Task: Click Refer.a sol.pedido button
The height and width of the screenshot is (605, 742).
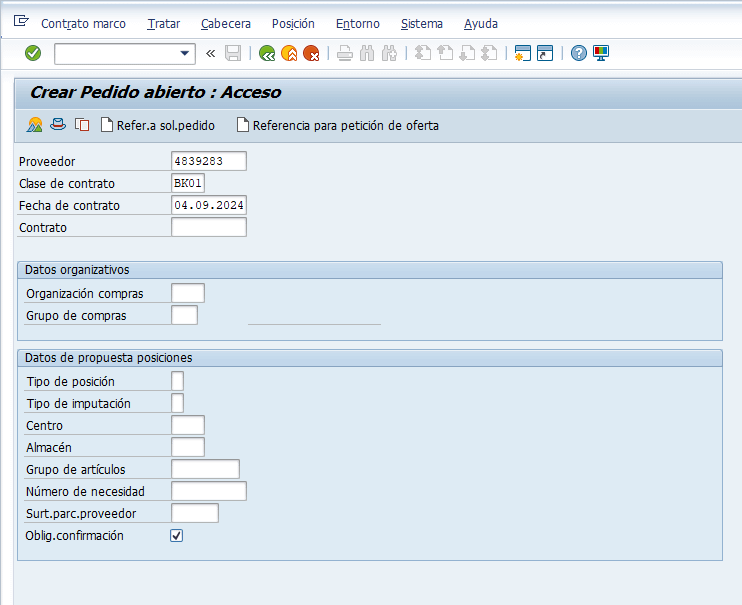Action: pos(158,125)
